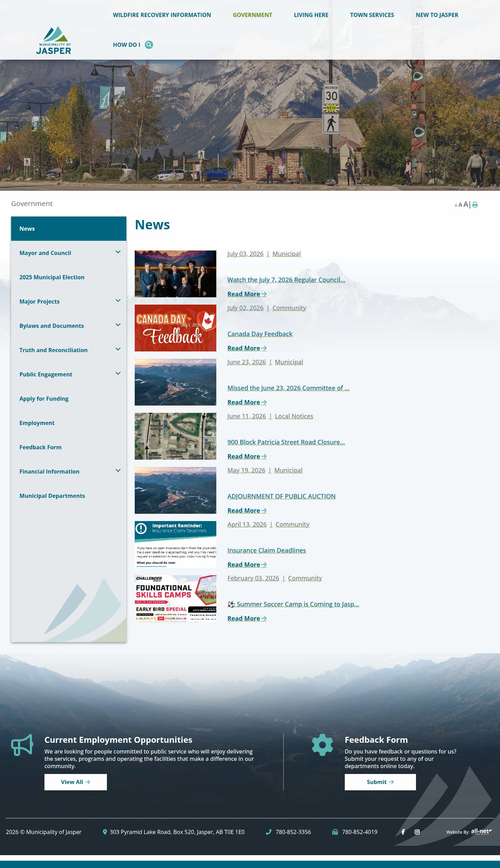The width and height of the screenshot is (500, 868).
Task: Select the largest font size A
Action: point(466,204)
